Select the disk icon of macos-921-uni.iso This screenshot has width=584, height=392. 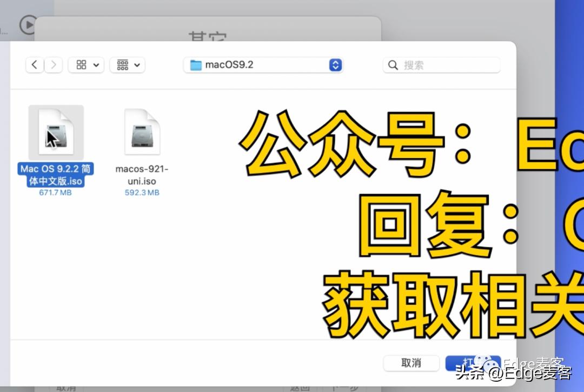coord(142,131)
